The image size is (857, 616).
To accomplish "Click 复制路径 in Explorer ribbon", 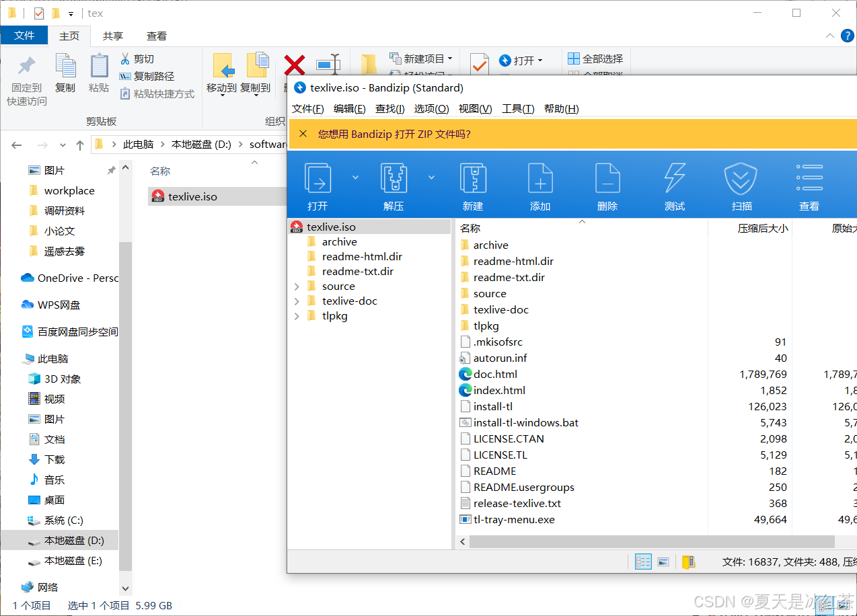I will click(x=147, y=77).
